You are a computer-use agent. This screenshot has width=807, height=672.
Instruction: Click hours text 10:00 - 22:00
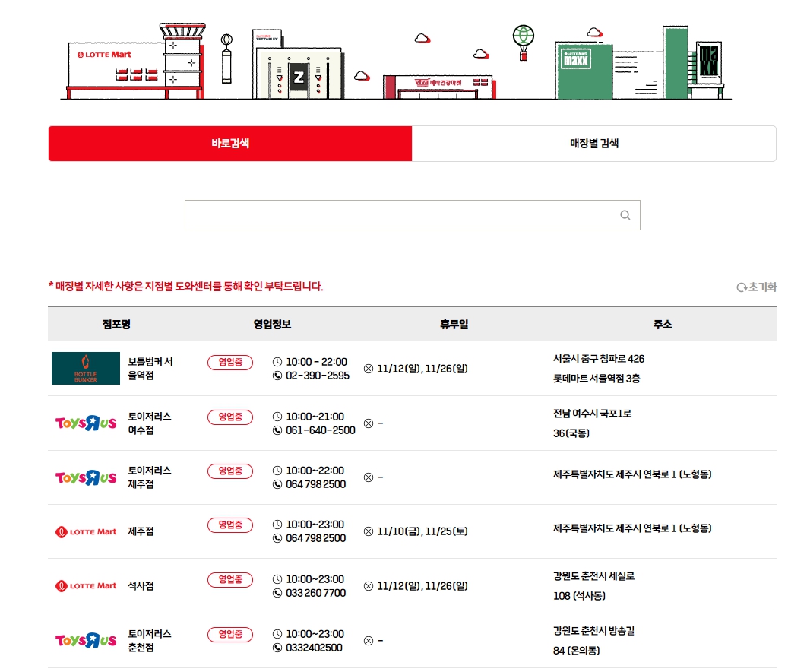click(317, 362)
